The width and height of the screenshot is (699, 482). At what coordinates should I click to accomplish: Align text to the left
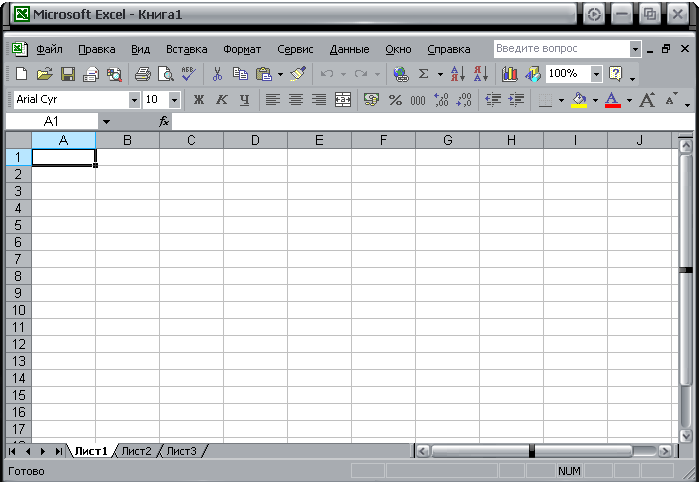pyautogui.click(x=273, y=100)
